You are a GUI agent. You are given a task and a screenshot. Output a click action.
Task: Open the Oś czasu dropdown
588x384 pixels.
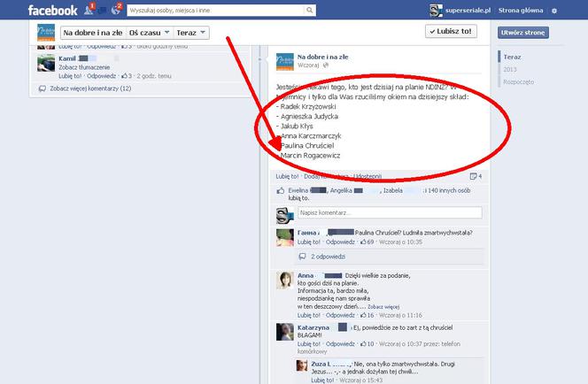click(150, 33)
